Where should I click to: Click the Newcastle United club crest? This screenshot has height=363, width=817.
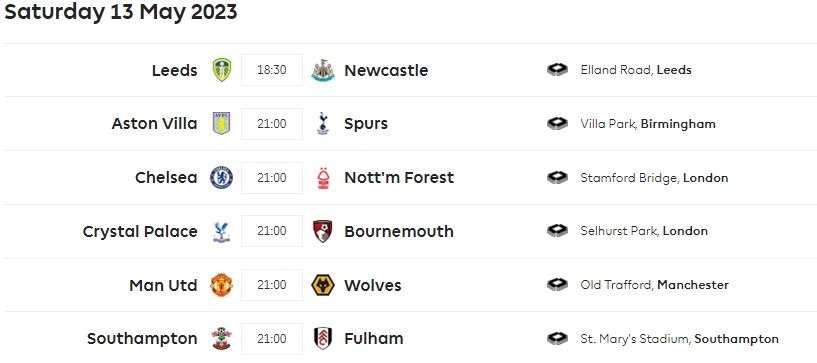(323, 70)
